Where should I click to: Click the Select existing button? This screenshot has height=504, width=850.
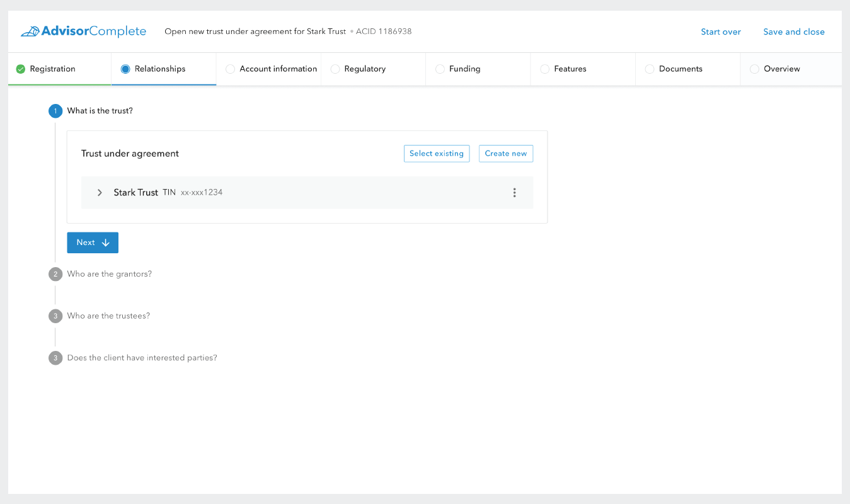437,154
